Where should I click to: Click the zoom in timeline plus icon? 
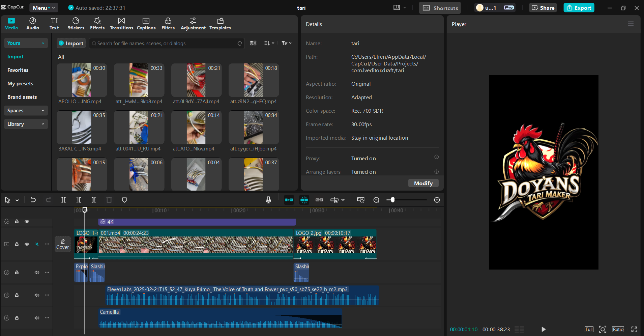point(437,200)
